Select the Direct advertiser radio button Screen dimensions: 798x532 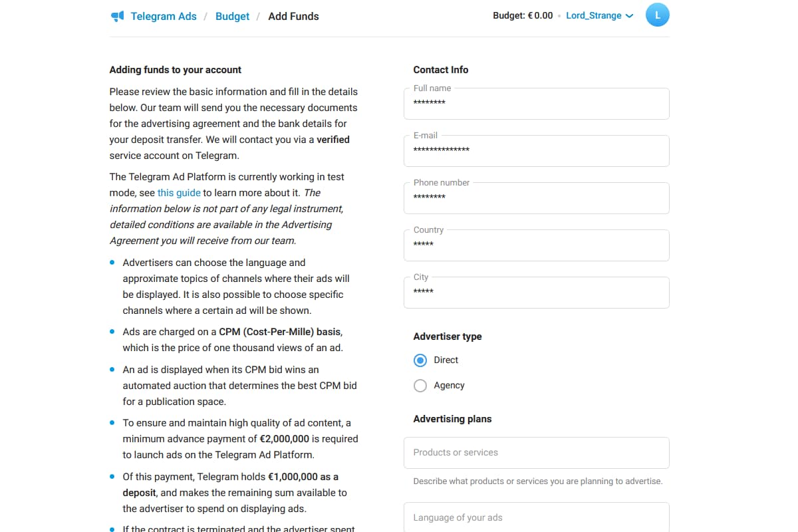click(x=420, y=360)
